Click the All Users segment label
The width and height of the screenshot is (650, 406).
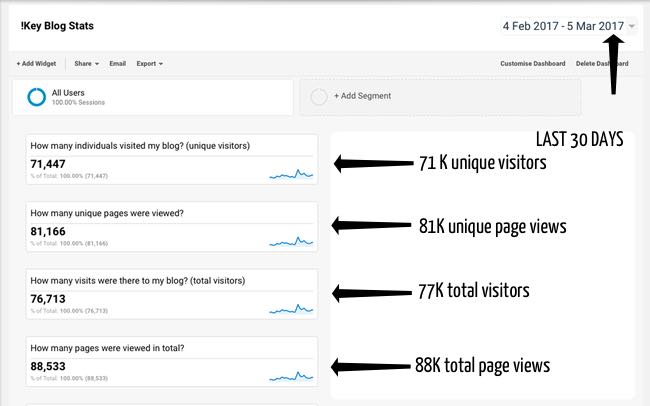point(68,93)
